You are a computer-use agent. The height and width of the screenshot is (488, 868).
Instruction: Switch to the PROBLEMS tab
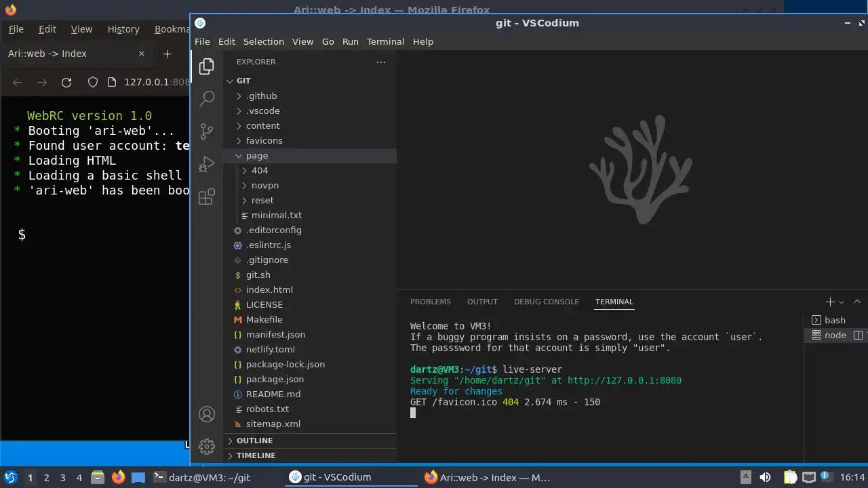430,302
